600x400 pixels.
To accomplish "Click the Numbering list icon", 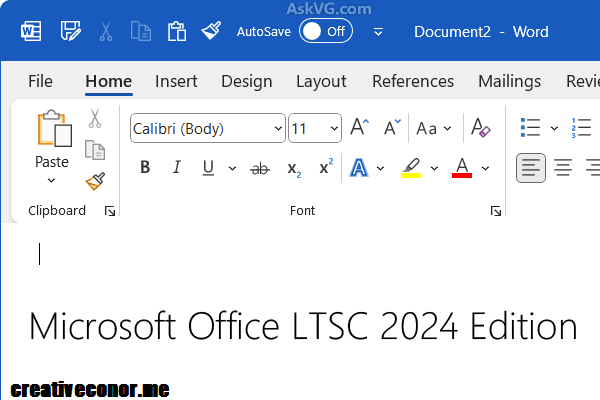I will [x=582, y=128].
